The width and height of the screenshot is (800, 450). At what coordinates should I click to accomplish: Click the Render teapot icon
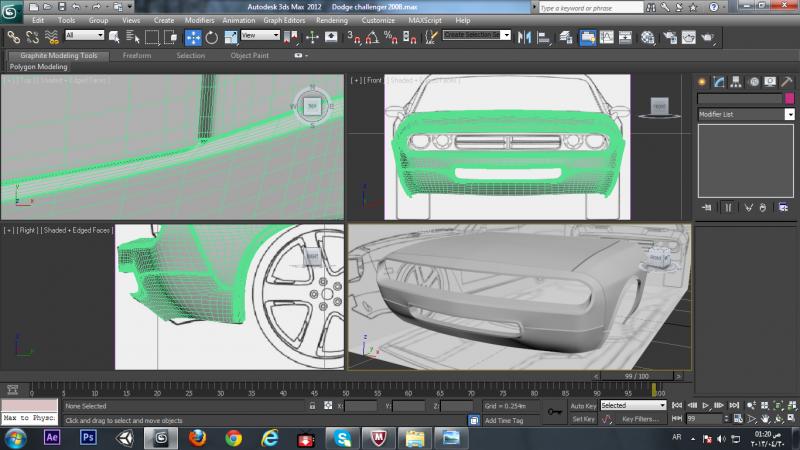point(708,37)
